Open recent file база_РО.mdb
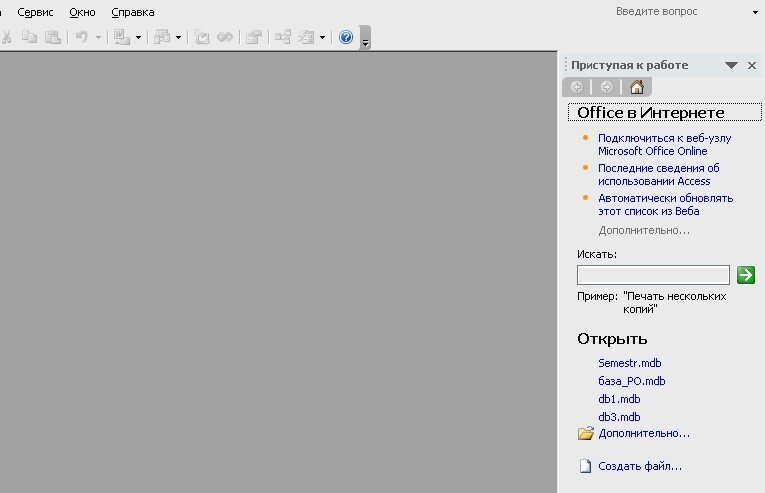Image resolution: width=765 pixels, height=493 pixels. pos(631,381)
